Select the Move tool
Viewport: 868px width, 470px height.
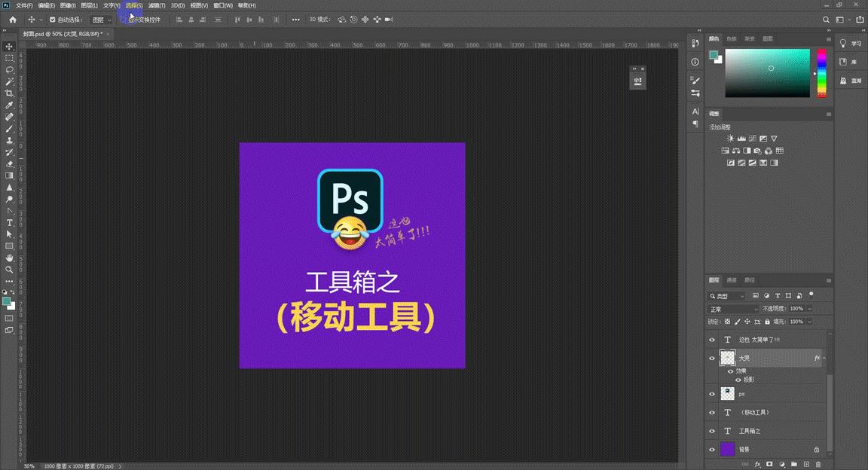(x=9, y=46)
